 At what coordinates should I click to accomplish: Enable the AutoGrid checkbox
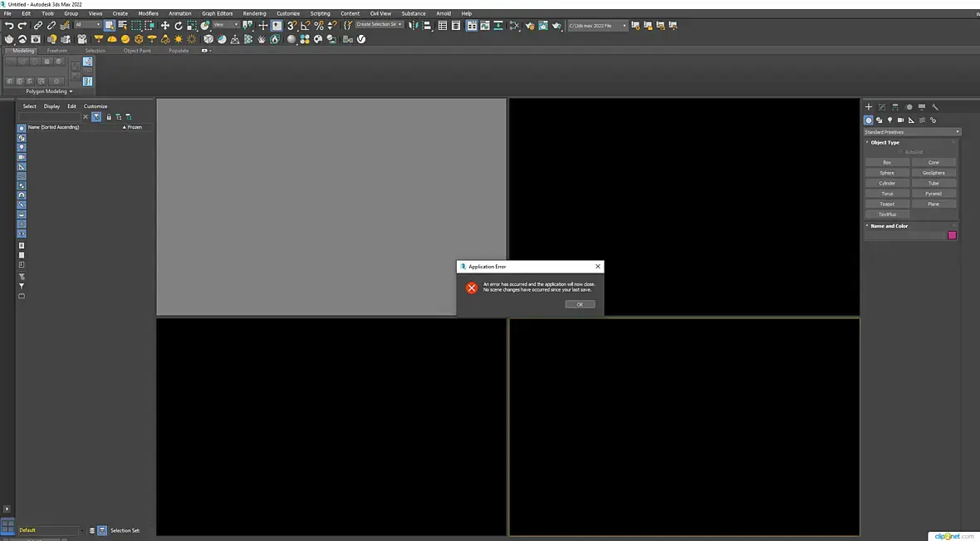(900, 152)
